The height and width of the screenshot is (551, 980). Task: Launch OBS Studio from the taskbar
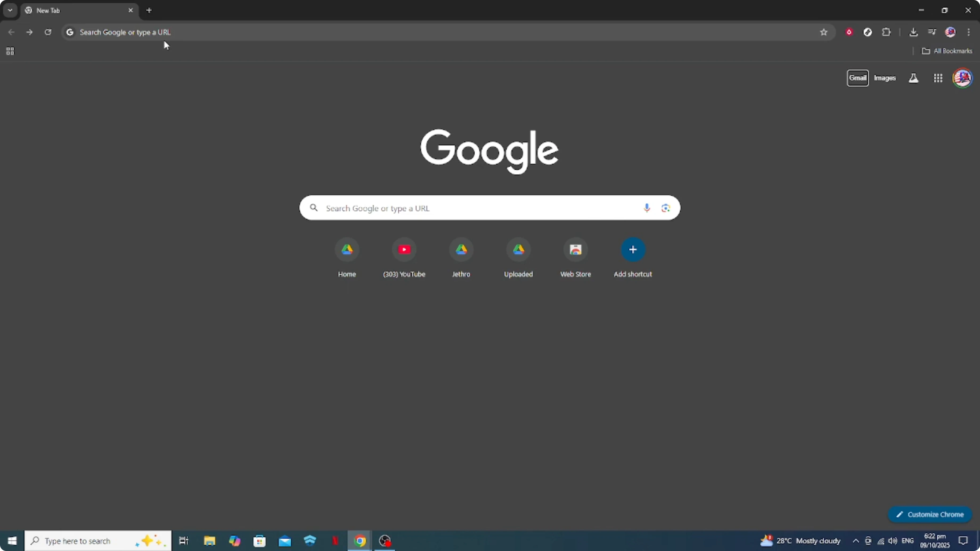click(385, 540)
